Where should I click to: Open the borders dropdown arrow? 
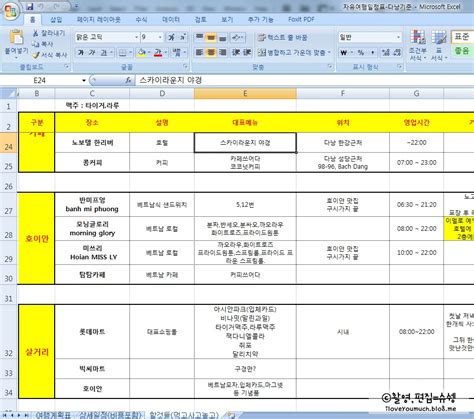[x=130, y=52]
